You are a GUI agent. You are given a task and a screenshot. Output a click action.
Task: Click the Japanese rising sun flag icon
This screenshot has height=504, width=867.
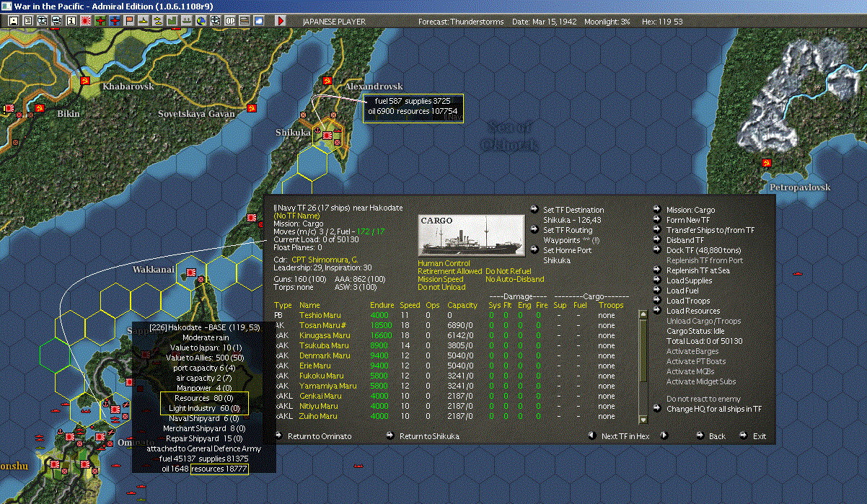(x=85, y=21)
